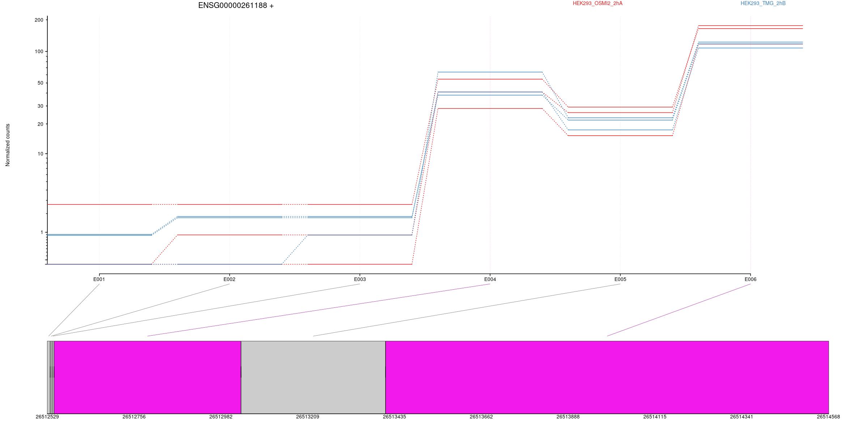Click the y-axis tick value 20
The image size is (868, 434).
tap(40, 124)
